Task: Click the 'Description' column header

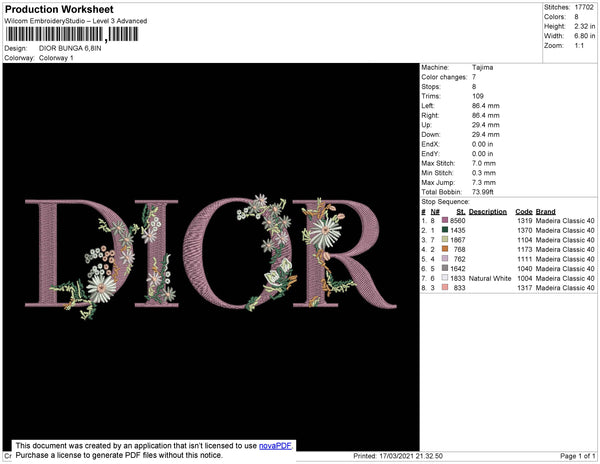Action: coord(488,212)
